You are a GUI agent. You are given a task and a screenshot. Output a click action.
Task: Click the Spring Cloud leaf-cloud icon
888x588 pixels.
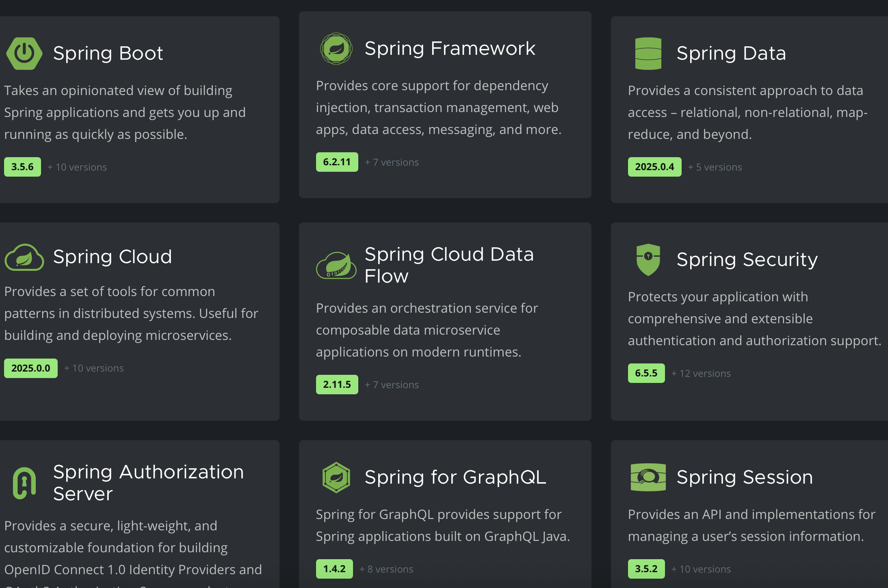click(24, 257)
